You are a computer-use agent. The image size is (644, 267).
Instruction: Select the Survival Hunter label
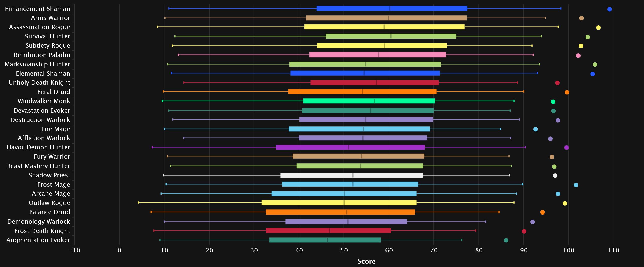coord(47,36)
